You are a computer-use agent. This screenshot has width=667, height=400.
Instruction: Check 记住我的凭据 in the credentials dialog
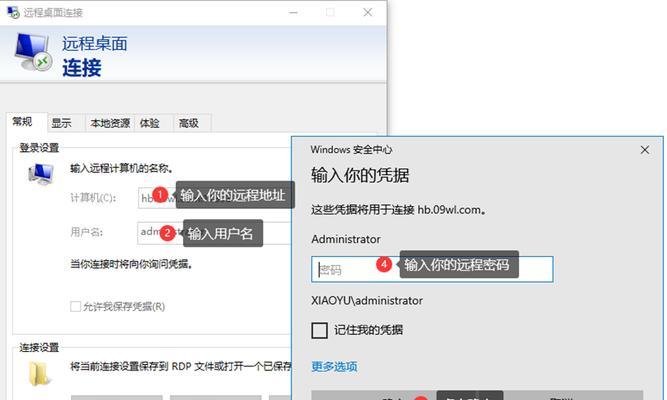[x=319, y=330]
